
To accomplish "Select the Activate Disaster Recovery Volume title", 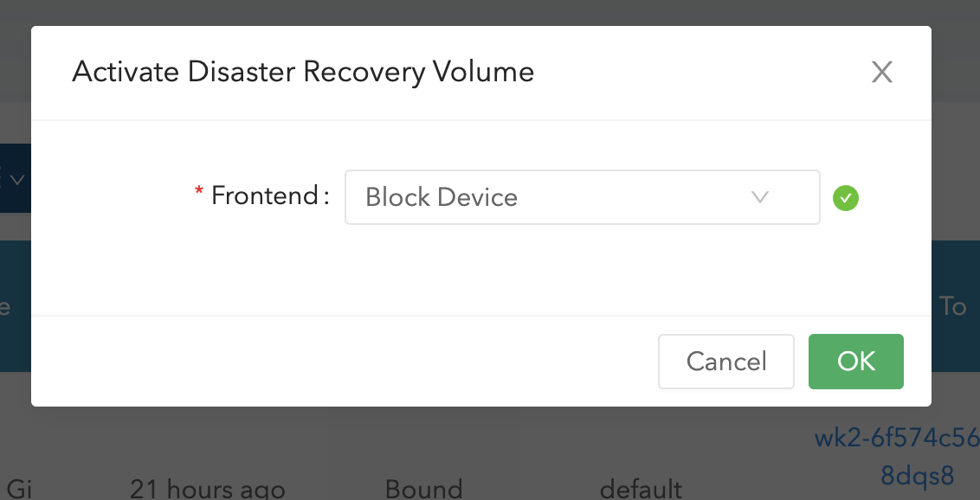I will point(302,72).
